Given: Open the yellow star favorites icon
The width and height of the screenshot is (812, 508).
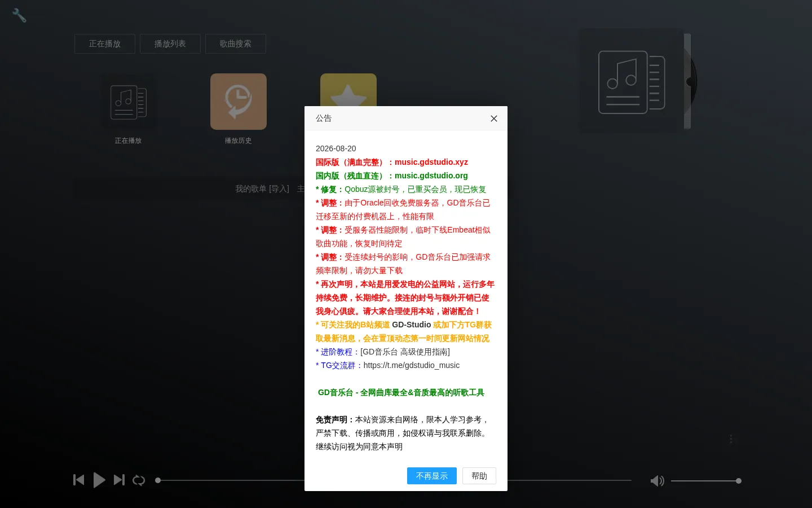Looking at the screenshot, I should (348, 90).
